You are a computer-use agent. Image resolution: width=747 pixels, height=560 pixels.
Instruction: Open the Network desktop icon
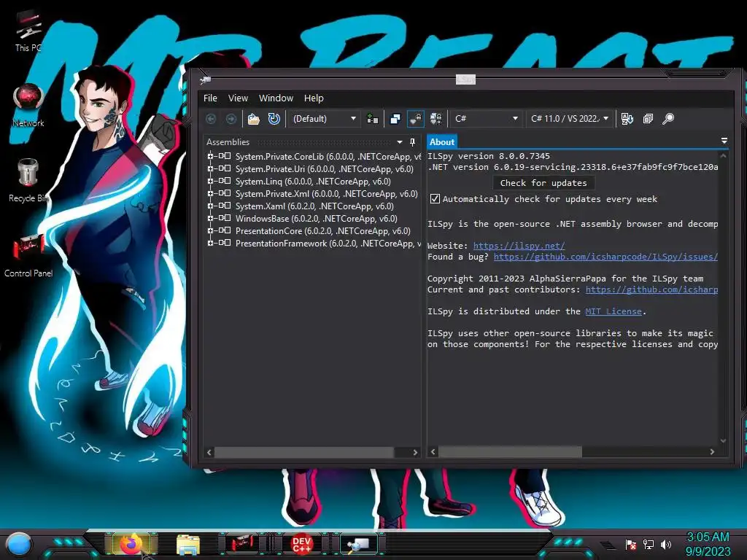tap(28, 106)
